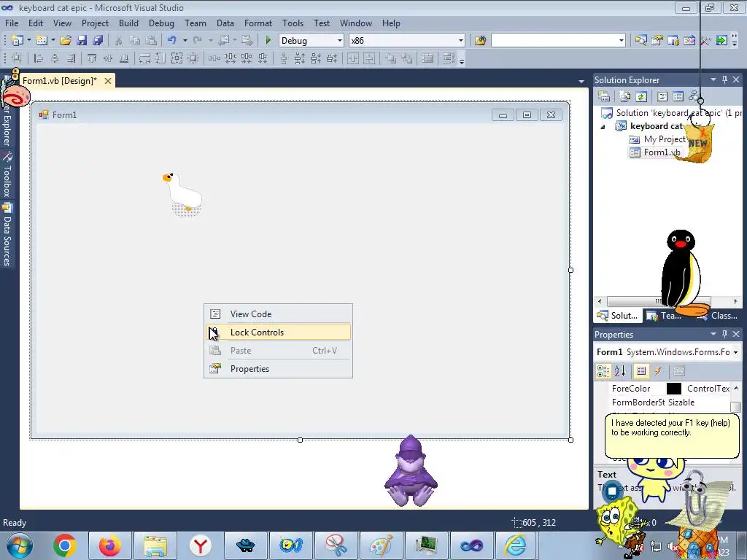Click the View Designer icon in Solution Explorer
Viewport: 747px width, 560px height.
click(x=678, y=97)
